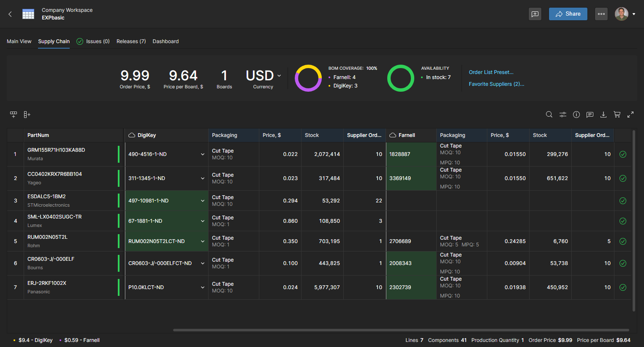Click the download export icon
Screen dimensions: 644x347
(603, 115)
